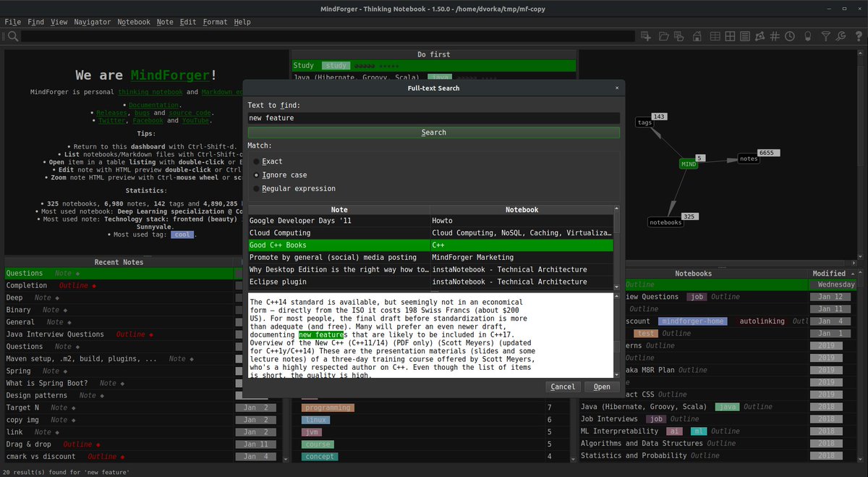Click the green Search button

coord(433,132)
